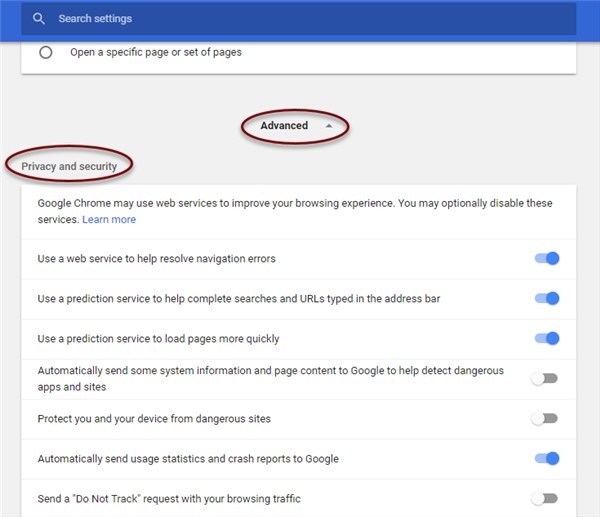Click the caret arrow beside Advanced
Screen dimensions: 600x517
tap(328, 126)
